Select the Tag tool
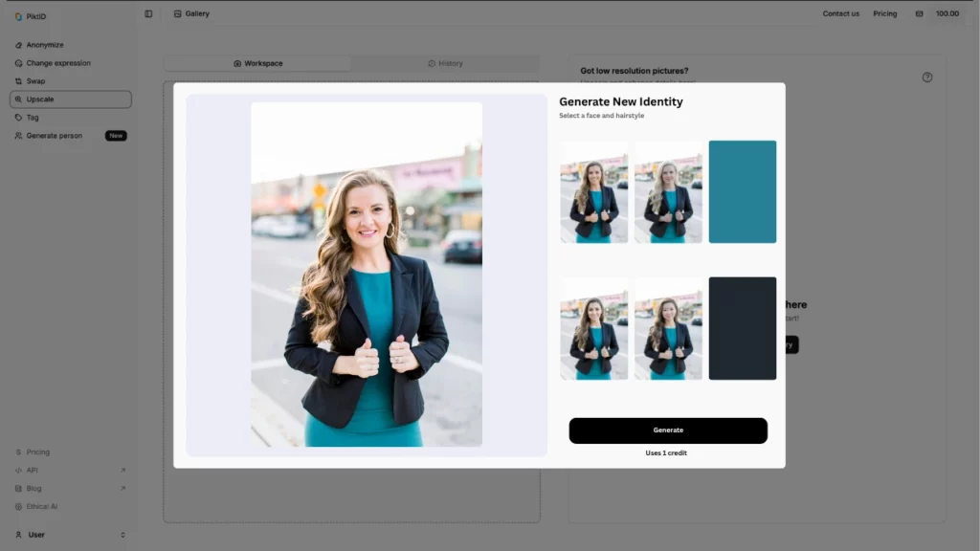 [x=34, y=117]
